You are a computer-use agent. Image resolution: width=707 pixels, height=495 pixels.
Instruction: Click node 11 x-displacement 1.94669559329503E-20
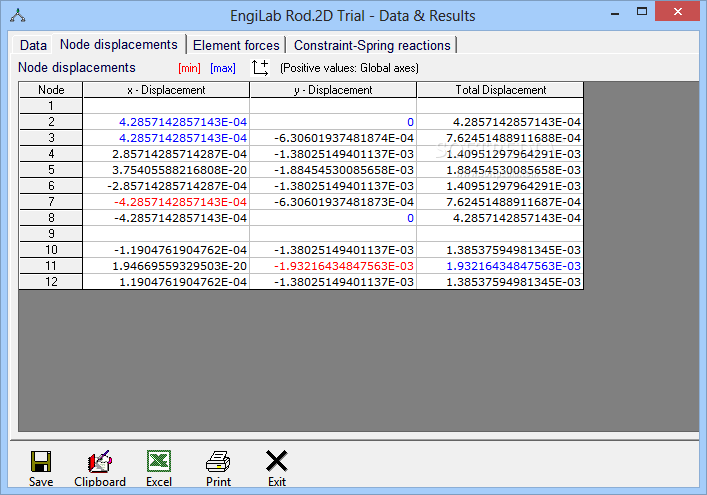click(x=166, y=266)
